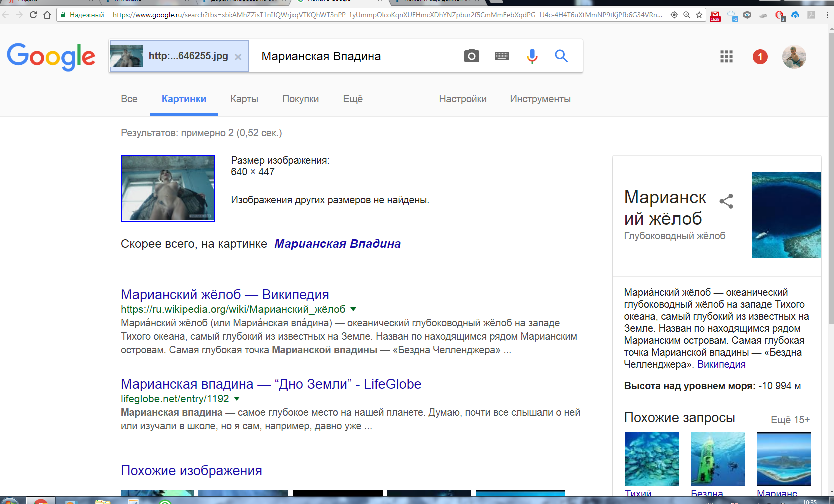Click the browser address bar URL

pyautogui.click(x=387, y=15)
